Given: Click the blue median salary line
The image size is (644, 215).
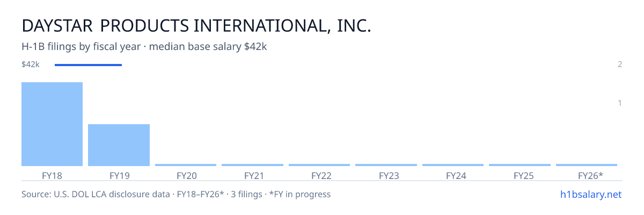Looking at the screenshot, I should [88, 65].
